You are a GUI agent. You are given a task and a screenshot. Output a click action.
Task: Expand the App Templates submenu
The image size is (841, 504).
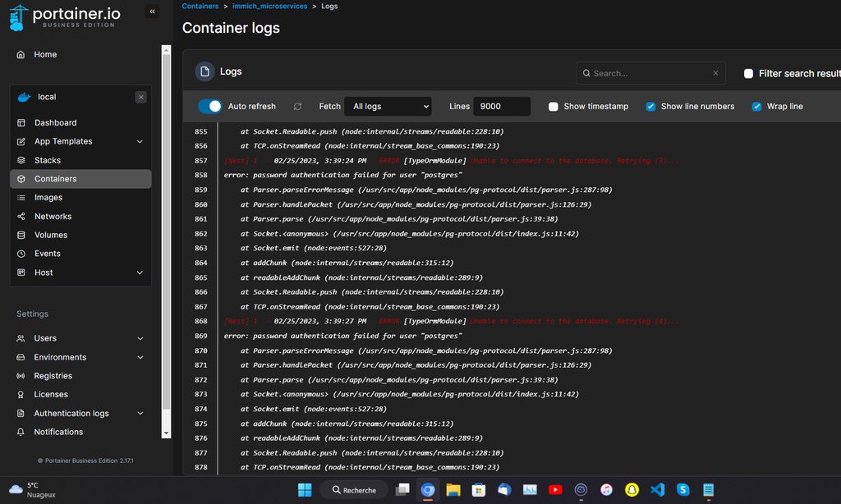point(140,142)
